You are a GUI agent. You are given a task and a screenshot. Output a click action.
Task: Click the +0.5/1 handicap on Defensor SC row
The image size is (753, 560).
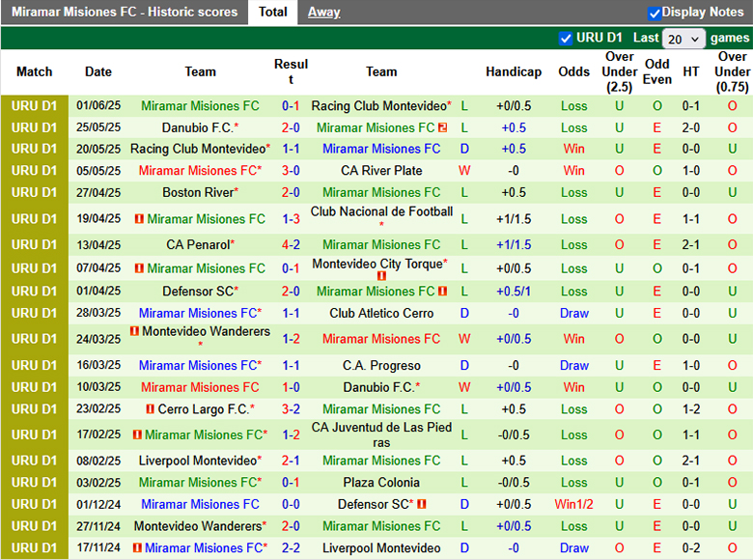(514, 291)
